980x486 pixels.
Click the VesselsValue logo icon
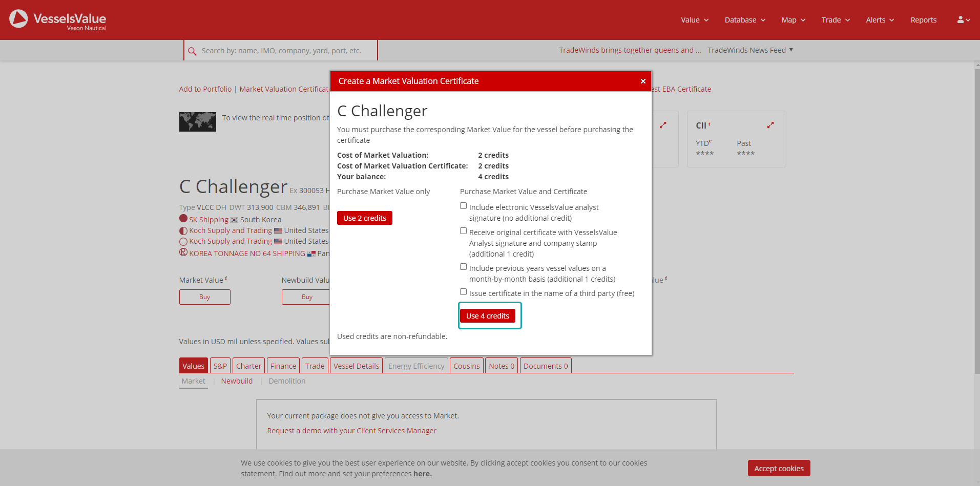point(18,19)
